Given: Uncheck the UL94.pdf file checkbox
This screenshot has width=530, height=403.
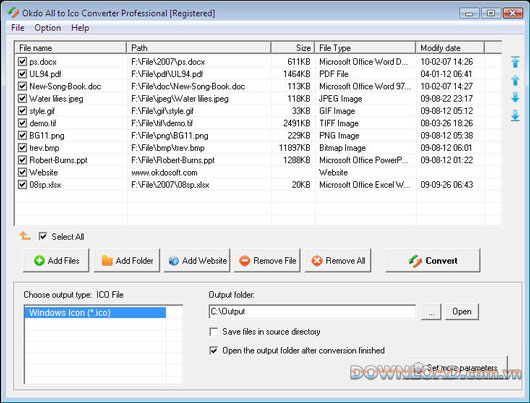Looking at the screenshot, I should pos(22,74).
